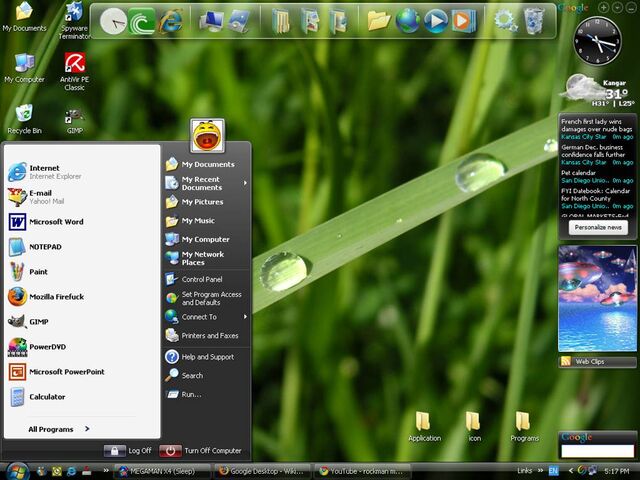Open Internet Explorer from the top dock
Image resolution: width=640 pixels, height=480 pixels.
170,21
